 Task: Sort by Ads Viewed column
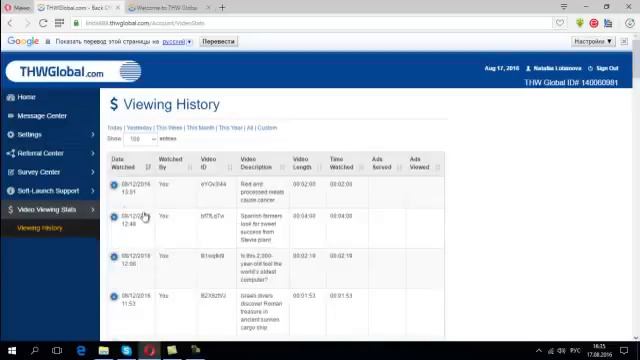tap(425, 163)
